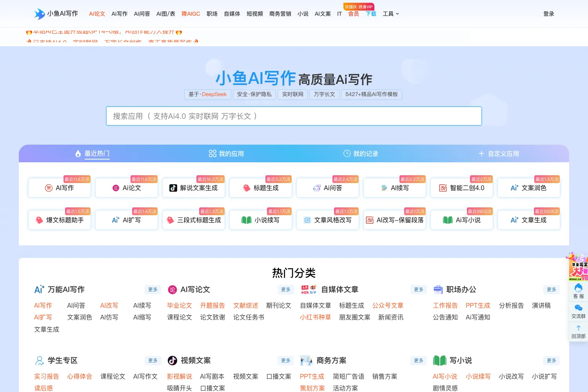Image resolution: width=588 pixels, height=392 pixels.
Task: Click the icon on 智能二创4.0
Action: pos(443,188)
